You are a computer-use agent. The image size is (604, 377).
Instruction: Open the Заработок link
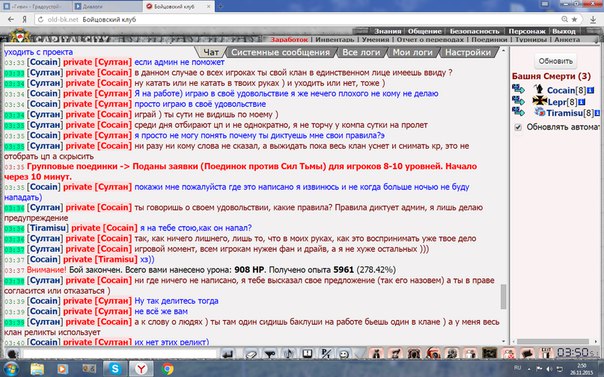[x=289, y=39]
